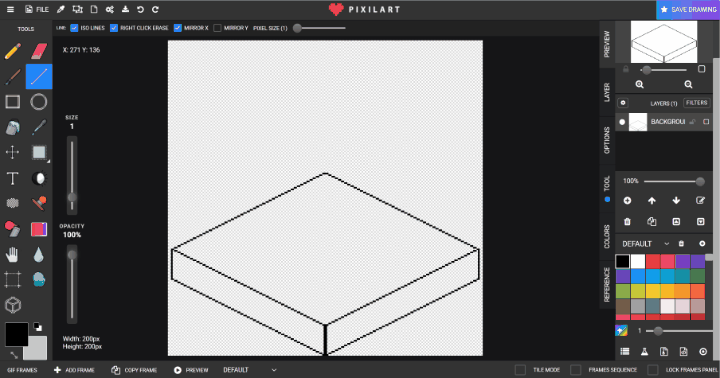The image size is (720, 378).
Task: Click the download icon in top toolbar
Action: tap(125, 9)
